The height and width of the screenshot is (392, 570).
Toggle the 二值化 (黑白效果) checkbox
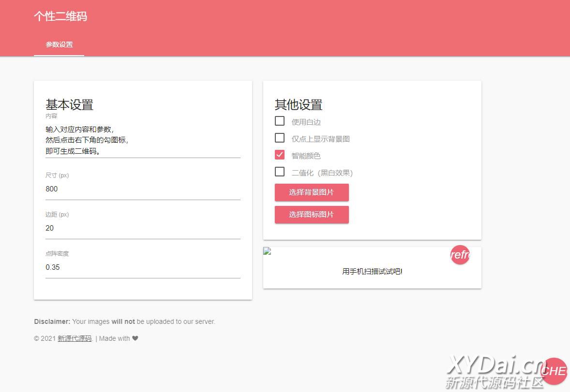click(x=280, y=172)
